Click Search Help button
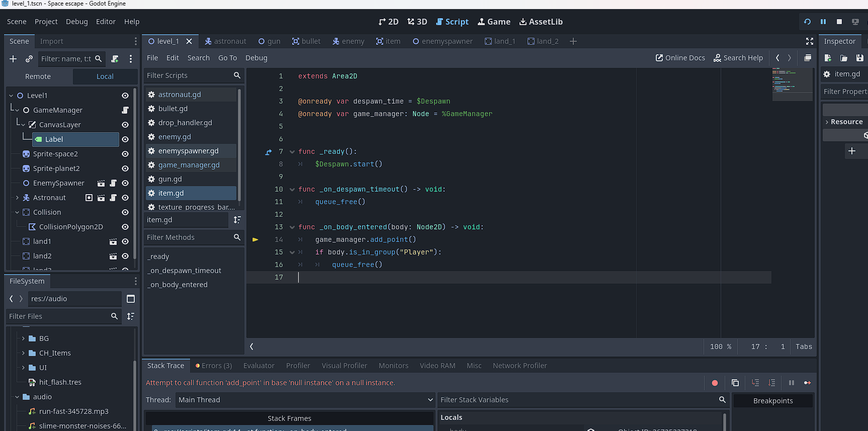 pos(738,58)
